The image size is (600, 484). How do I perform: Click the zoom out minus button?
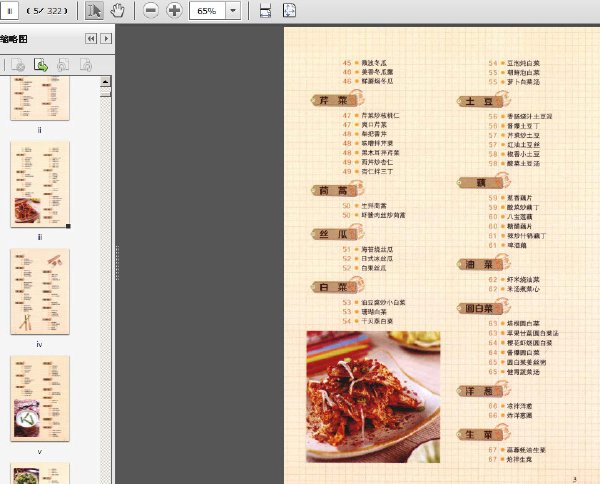tap(151, 11)
